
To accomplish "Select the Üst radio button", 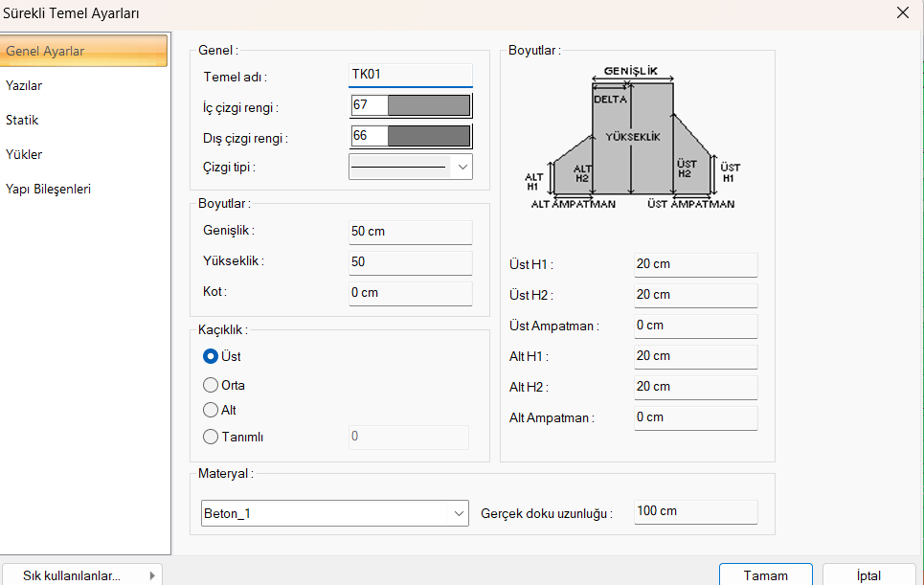I will coord(211,356).
